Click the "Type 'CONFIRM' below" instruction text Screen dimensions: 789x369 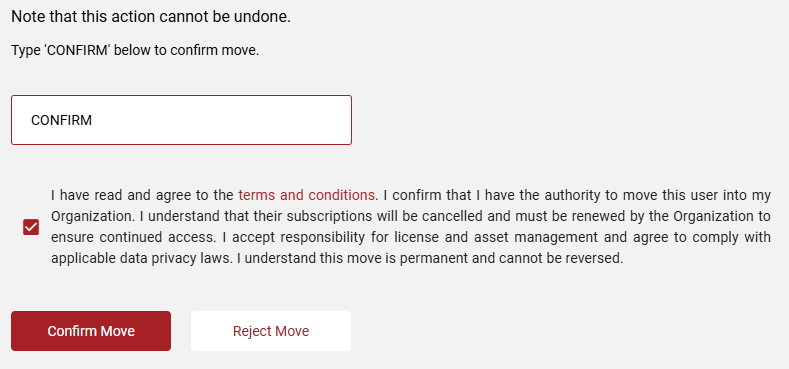click(135, 50)
